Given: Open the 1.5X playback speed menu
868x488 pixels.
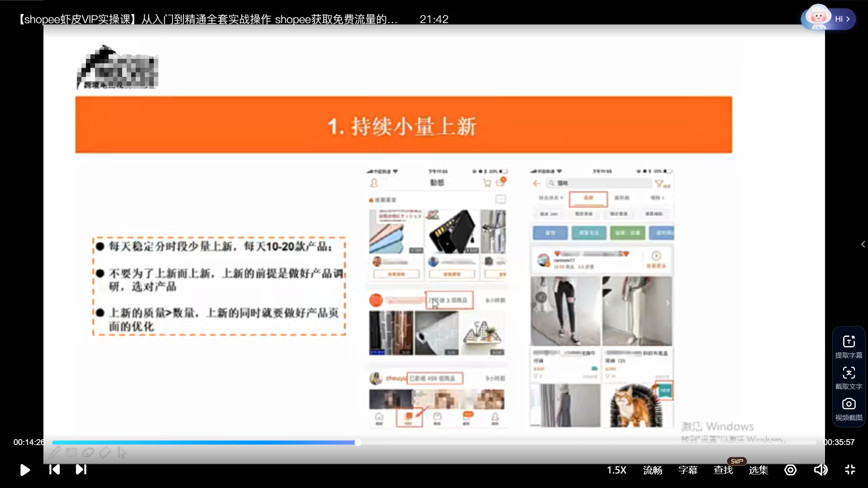Looking at the screenshot, I should click(x=617, y=470).
